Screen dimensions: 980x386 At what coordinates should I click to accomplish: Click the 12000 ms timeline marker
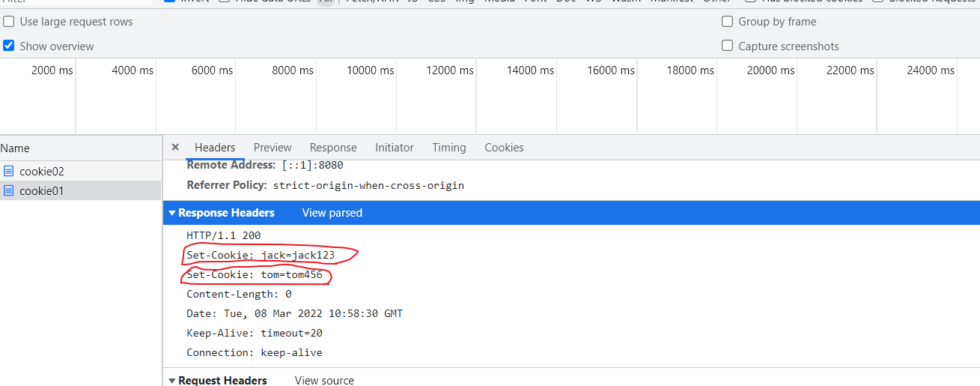(x=450, y=70)
